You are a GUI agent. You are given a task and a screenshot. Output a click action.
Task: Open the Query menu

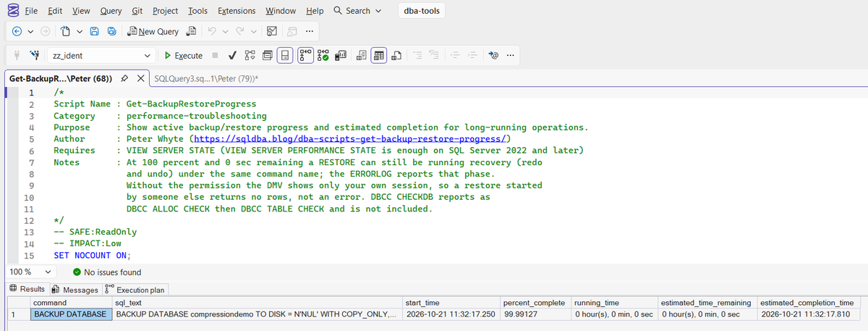[111, 11]
